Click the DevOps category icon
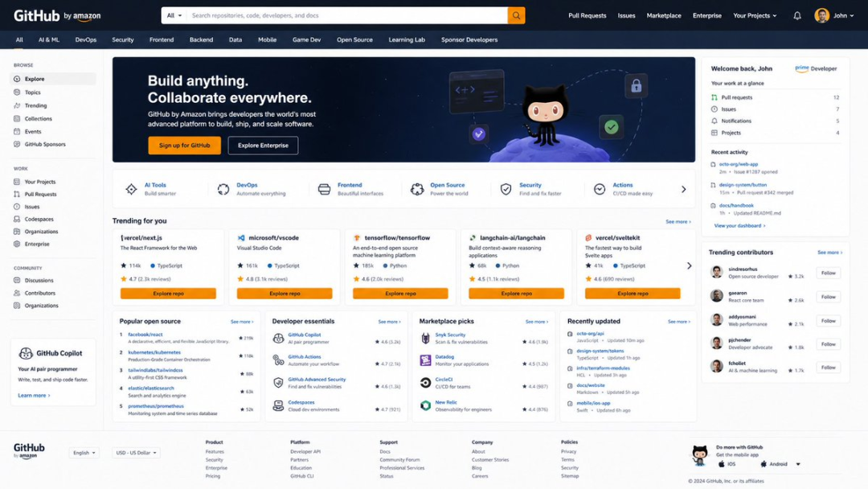This screenshot has width=868, height=489. [223, 189]
